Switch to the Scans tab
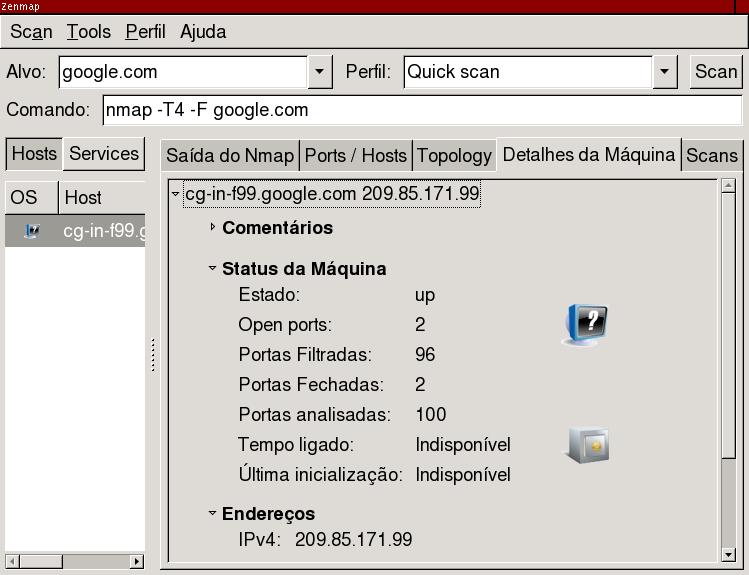This screenshot has width=749, height=575. (x=712, y=156)
